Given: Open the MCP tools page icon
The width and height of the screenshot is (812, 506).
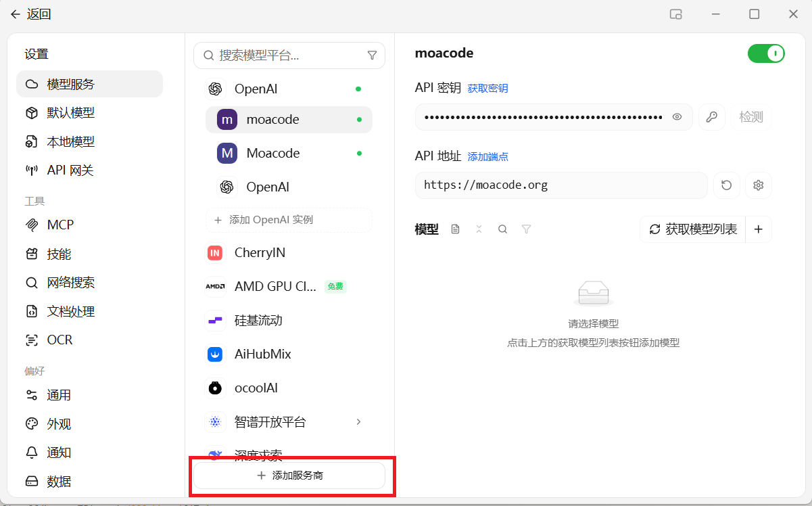Looking at the screenshot, I should tap(31, 225).
